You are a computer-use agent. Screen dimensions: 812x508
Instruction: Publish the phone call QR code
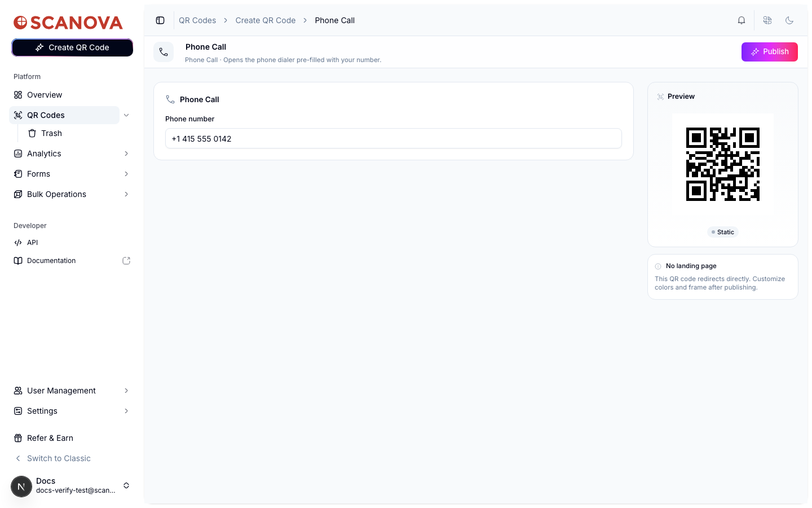(769, 52)
